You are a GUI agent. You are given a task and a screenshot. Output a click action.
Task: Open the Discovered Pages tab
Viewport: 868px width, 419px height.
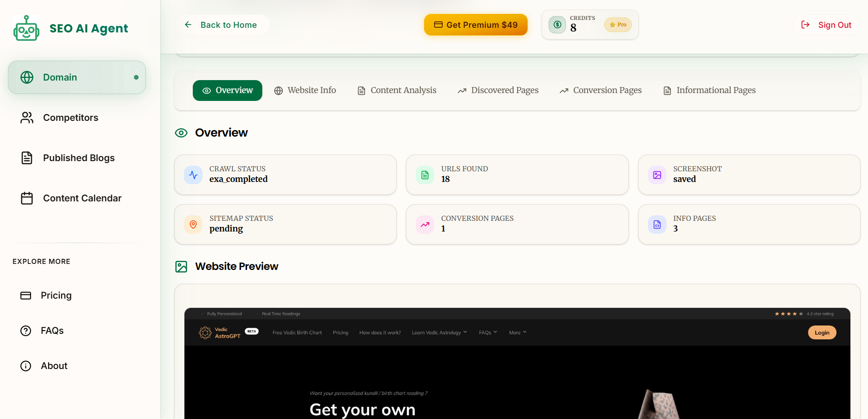click(x=498, y=90)
